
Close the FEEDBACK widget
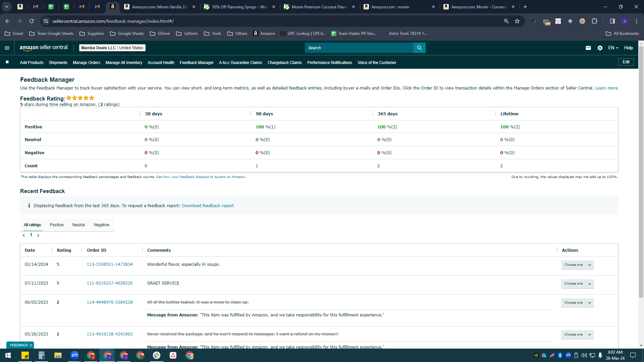pos(31,345)
